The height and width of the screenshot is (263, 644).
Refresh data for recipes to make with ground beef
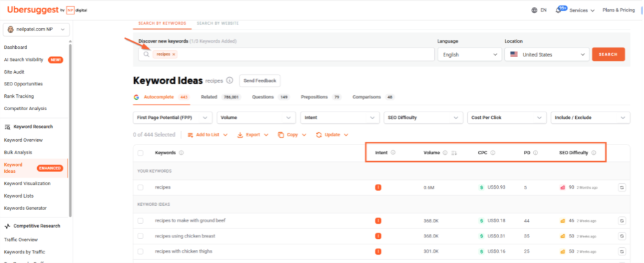click(x=622, y=221)
